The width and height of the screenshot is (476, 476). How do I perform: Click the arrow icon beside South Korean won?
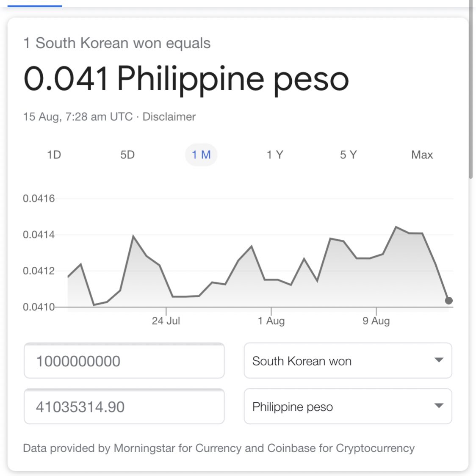coord(439,360)
